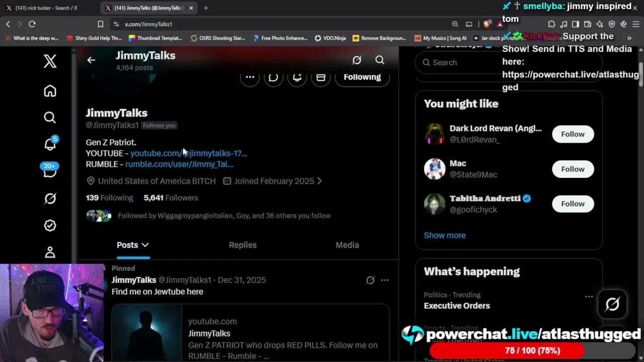Viewport: 644px width, 362px height.
Task: Follow Dark Lord Revan
Action: [x=573, y=134]
